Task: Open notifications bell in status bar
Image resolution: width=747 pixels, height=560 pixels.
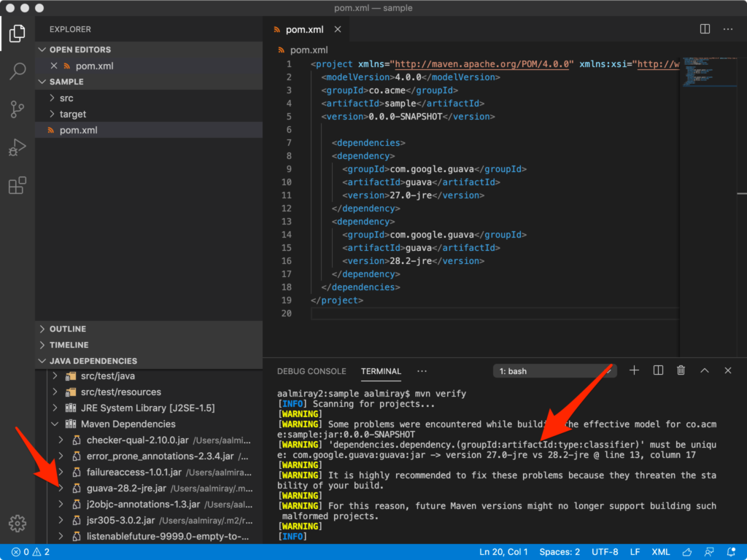Action: click(x=730, y=552)
